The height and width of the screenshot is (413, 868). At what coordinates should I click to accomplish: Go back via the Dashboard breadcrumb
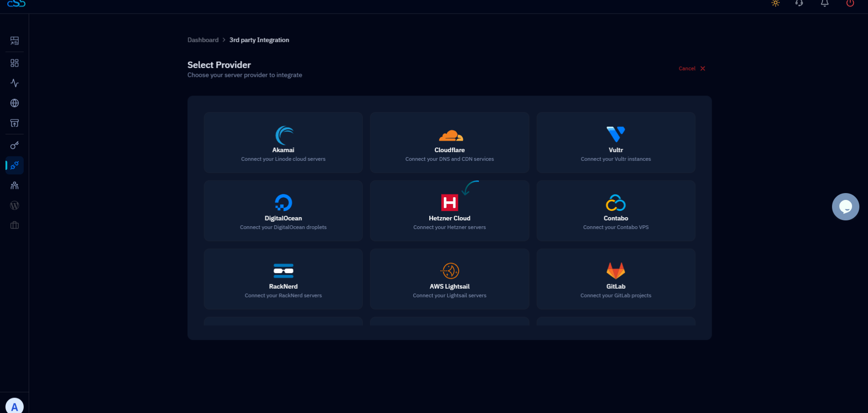203,40
